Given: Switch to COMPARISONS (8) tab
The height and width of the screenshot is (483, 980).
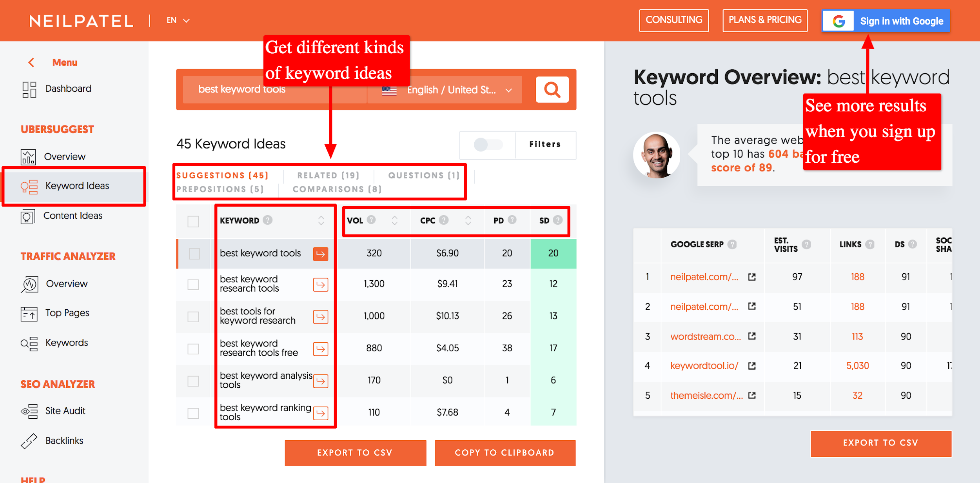Looking at the screenshot, I should (337, 189).
